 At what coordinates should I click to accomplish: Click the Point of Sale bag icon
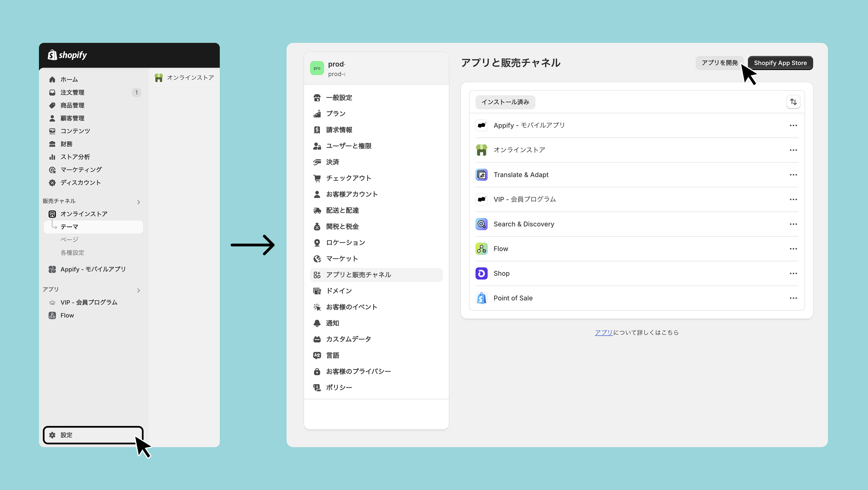click(481, 298)
